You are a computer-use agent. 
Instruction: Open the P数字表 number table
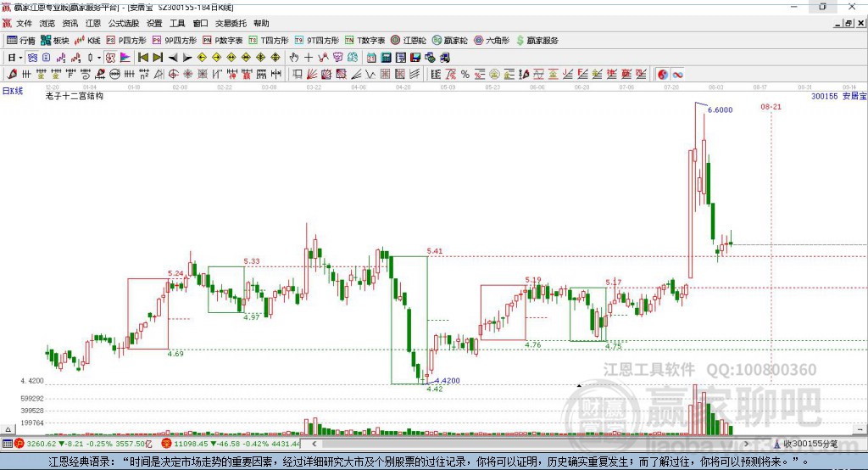223,41
